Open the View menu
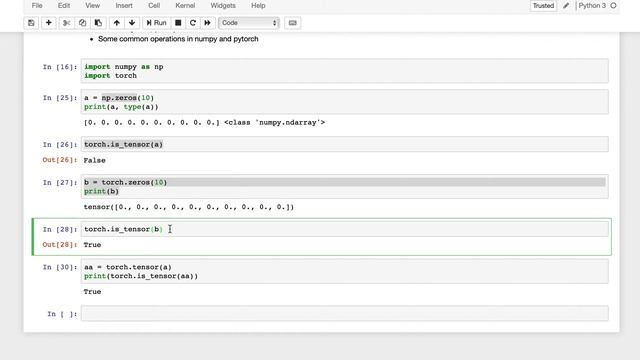 click(93, 6)
